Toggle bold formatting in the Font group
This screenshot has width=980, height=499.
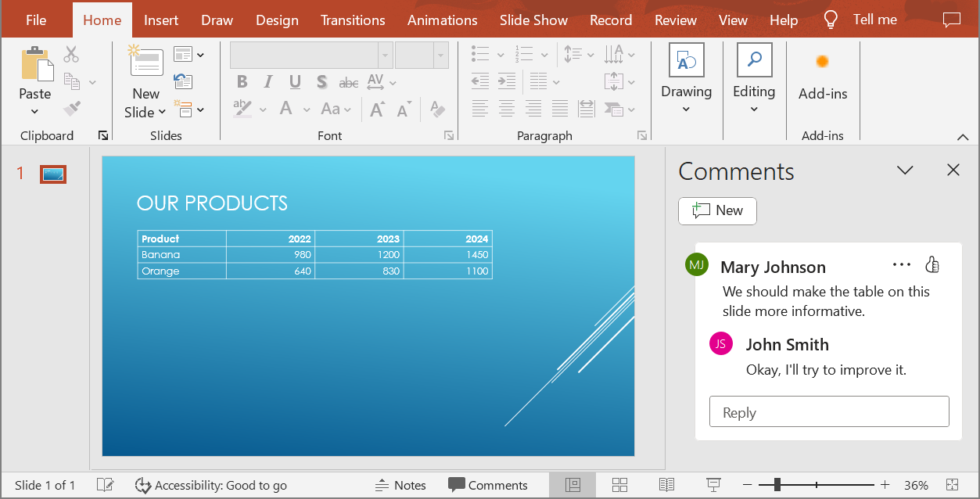pyautogui.click(x=242, y=81)
